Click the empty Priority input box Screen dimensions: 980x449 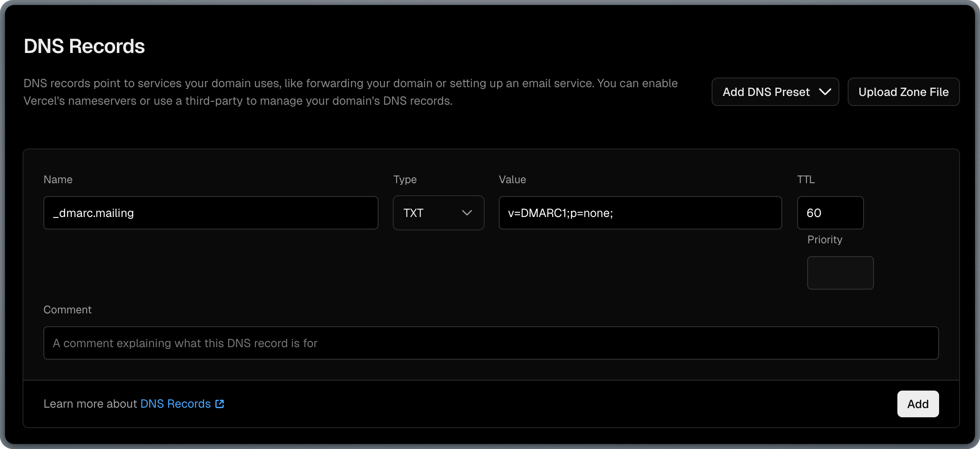click(840, 273)
